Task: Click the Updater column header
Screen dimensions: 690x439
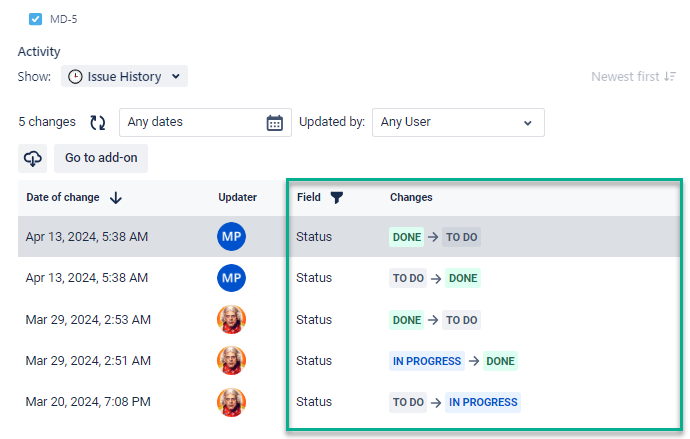Action: [237, 198]
